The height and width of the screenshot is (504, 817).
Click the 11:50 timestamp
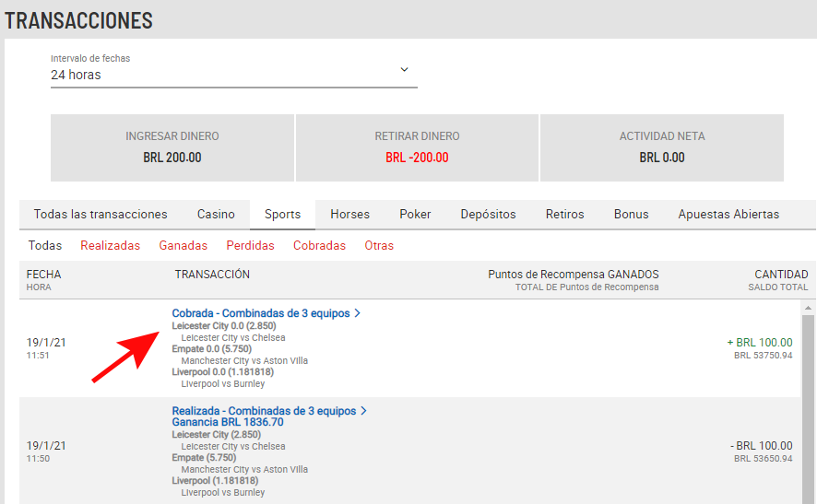coord(38,459)
